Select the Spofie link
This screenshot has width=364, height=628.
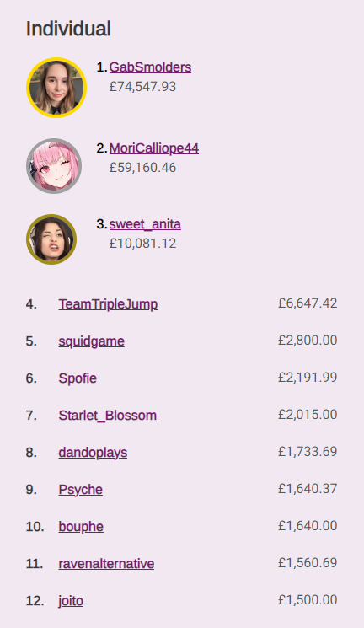pyautogui.click(x=78, y=378)
